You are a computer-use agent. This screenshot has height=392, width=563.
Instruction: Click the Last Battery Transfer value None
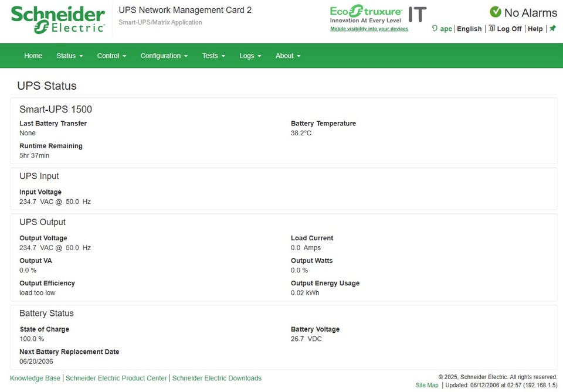click(x=28, y=133)
